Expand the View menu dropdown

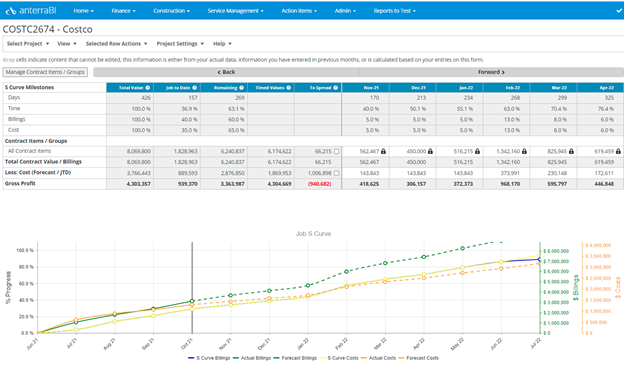tap(66, 44)
